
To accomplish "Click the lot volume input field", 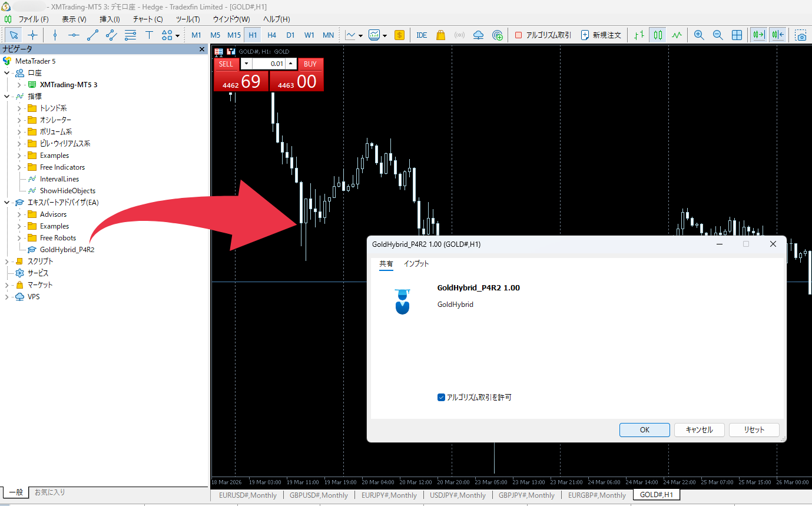I will (269, 64).
